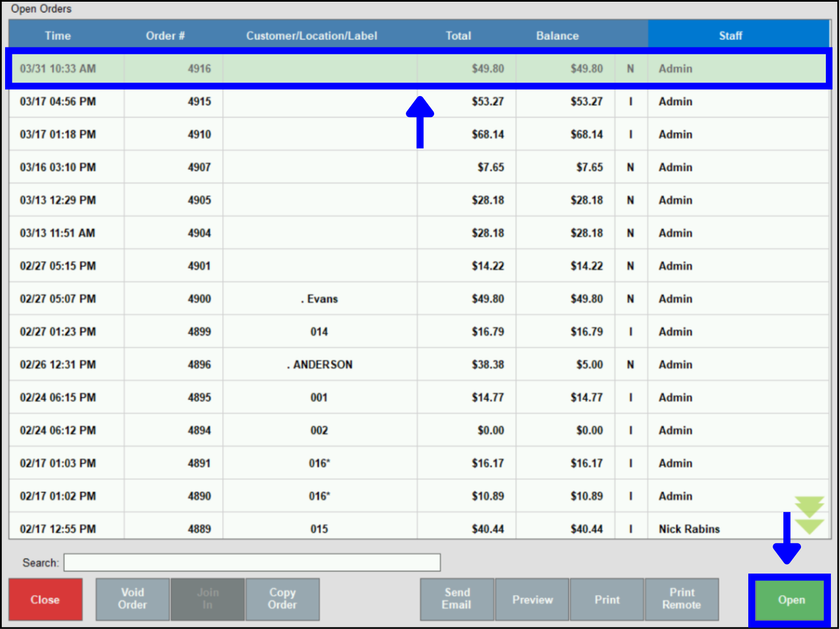The image size is (840, 629).
Task: Click the green Open button
Action: (790, 600)
